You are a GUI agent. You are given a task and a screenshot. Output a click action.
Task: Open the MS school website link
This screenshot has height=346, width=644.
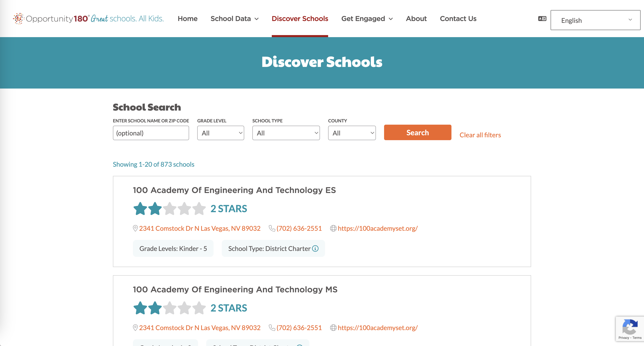click(x=378, y=327)
